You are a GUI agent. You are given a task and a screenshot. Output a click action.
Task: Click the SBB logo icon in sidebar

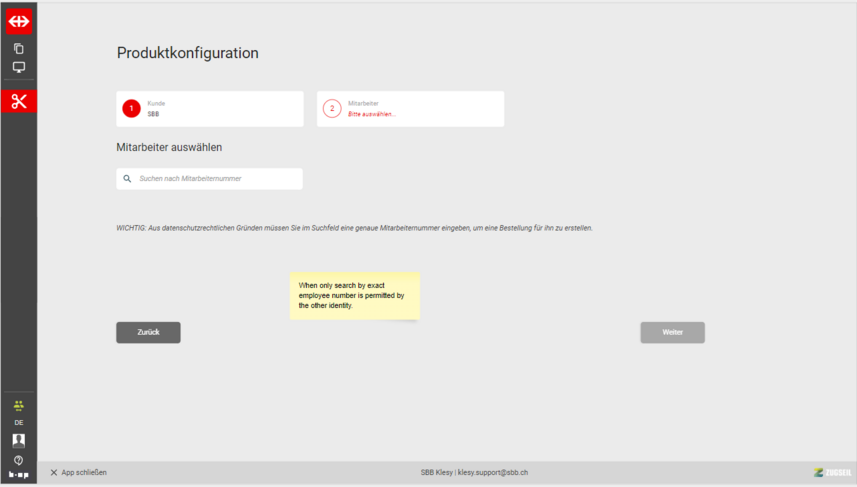(18, 21)
